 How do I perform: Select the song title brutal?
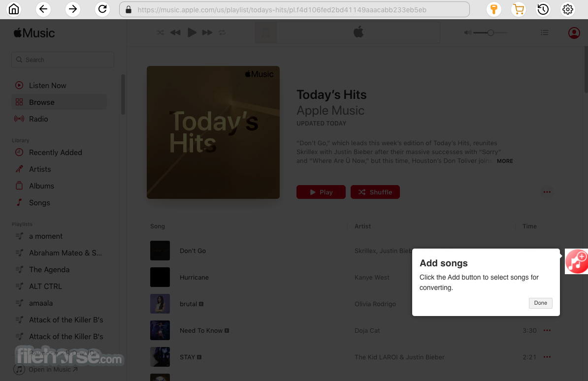188,304
